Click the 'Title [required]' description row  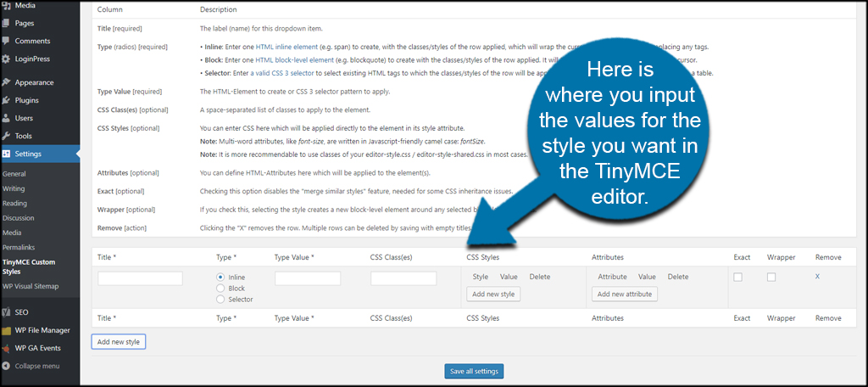(473, 29)
